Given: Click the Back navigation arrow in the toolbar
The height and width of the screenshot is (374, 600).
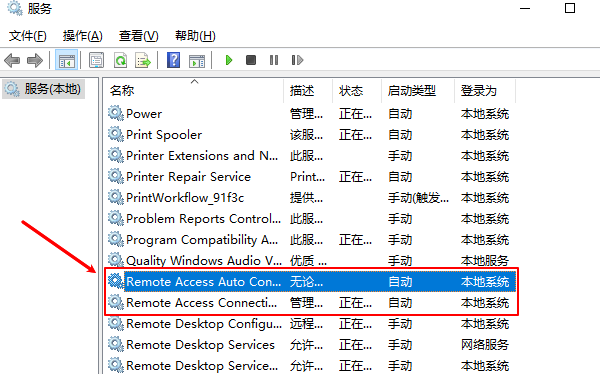Looking at the screenshot, I should click(12, 60).
